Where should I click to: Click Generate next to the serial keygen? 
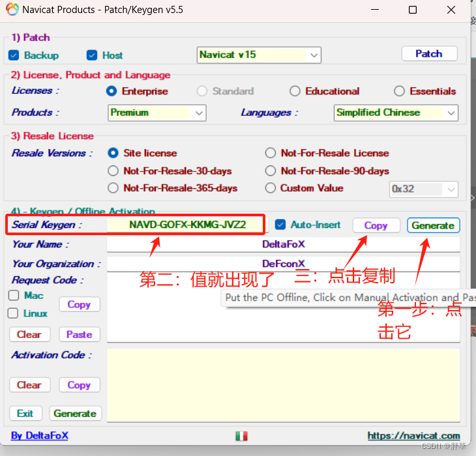tap(433, 225)
